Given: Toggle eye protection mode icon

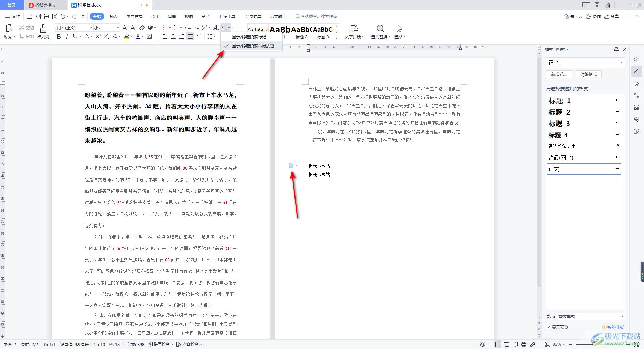Looking at the screenshot, I should point(483,344).
